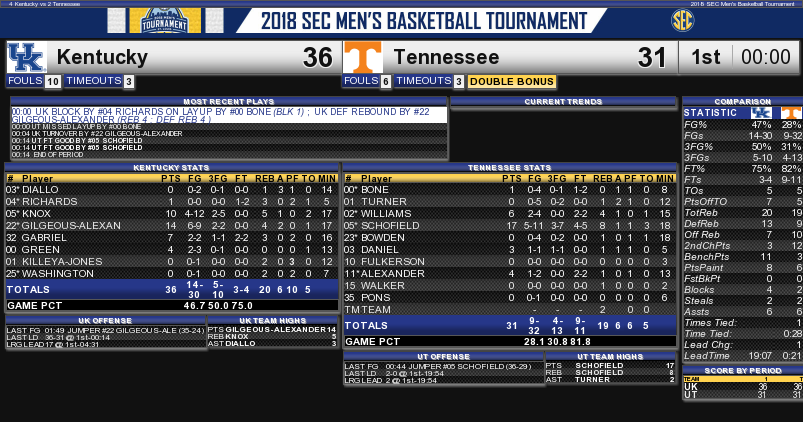Screen dimensions: 803x422
Task: Select Tennessee player row SCHOFIELD
Action: [x=510, y=226]
